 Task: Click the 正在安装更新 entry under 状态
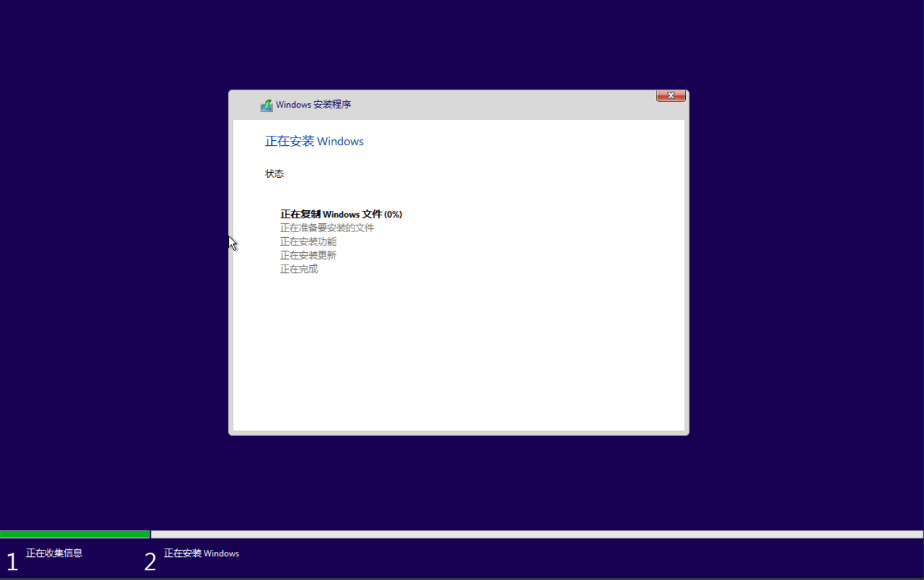point(308,255)
